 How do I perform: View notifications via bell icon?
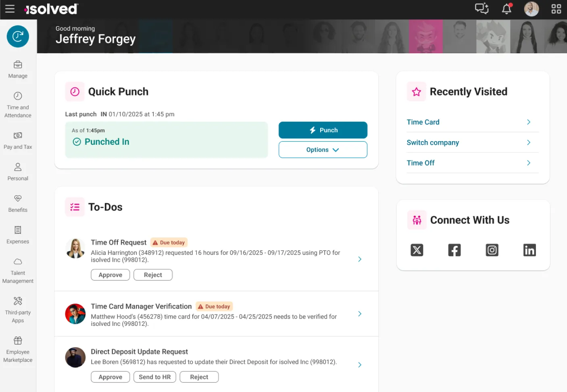tap(507, 8)
